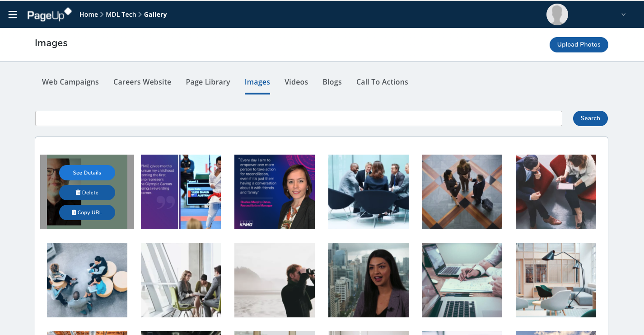644x335 pixels.
Task: Open the overhead round stools group thumbnail
Action: 87,280
